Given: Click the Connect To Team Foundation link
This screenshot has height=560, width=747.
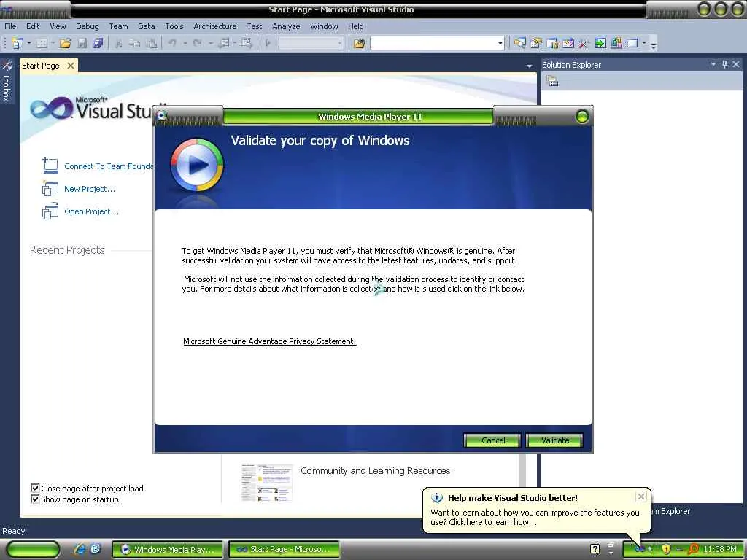Looking at the screenshot, I should 109,166.
